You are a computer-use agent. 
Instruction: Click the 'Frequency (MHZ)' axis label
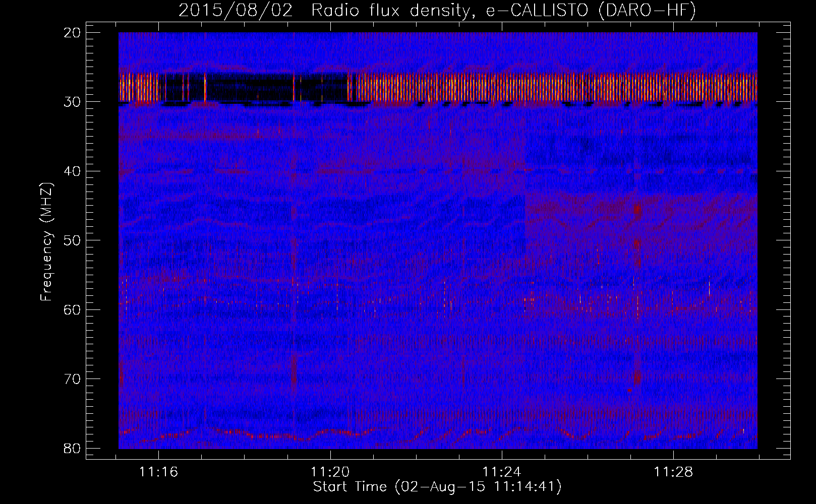point(46,242)
